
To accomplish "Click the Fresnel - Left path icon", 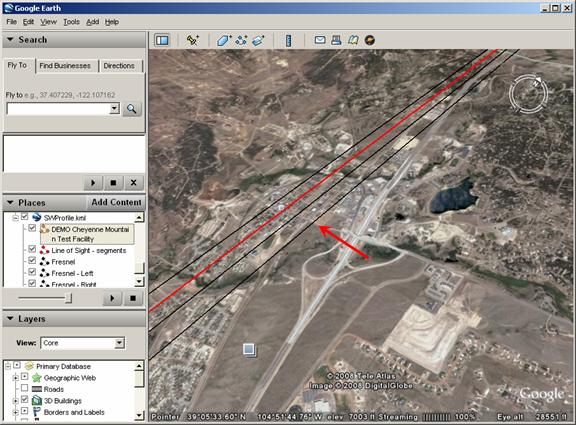I will click(x=44, y=273).
